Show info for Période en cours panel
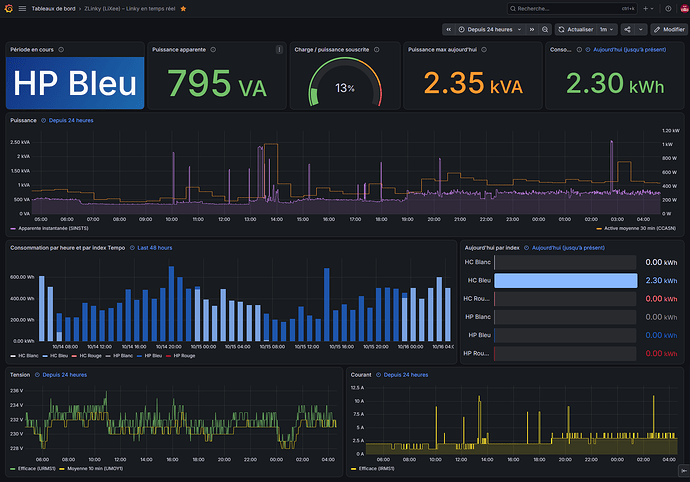 click(x=61, y=50)
